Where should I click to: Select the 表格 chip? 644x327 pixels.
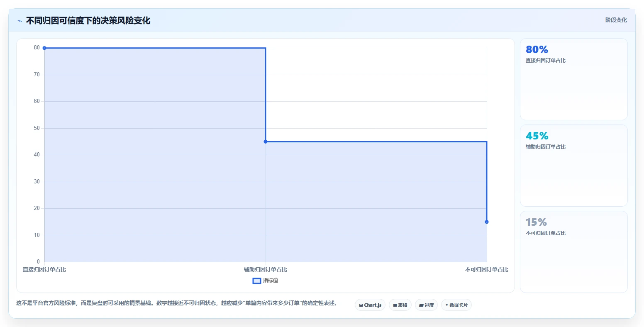pos(400,305)
